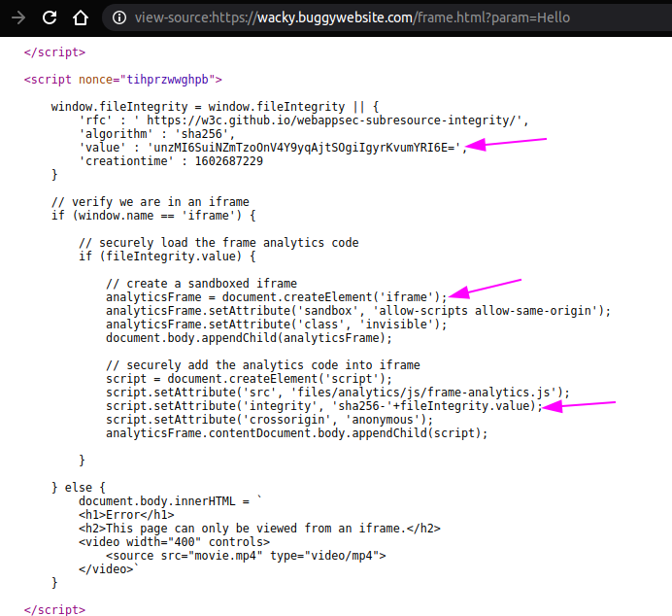Click the 'creationtime' : 1602687229 line
The height and width of the screenshot is (616, 672).
click(x=171, y=161)
